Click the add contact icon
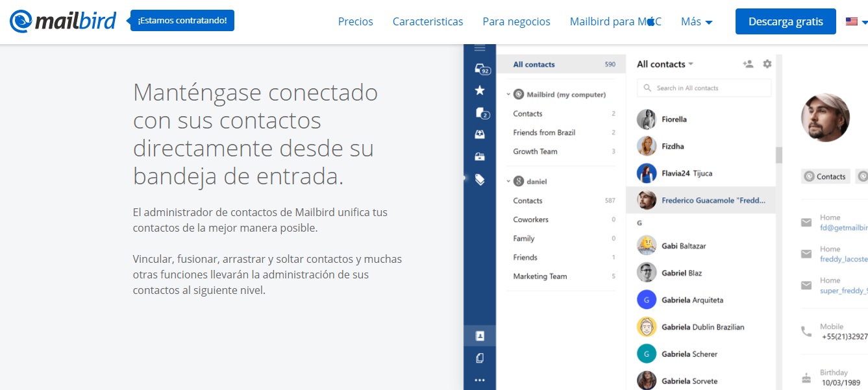The image size is (868, 390). [748, 64]
